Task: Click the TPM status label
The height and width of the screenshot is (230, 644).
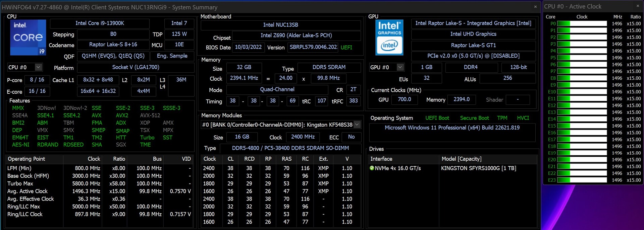Action: 502,118
